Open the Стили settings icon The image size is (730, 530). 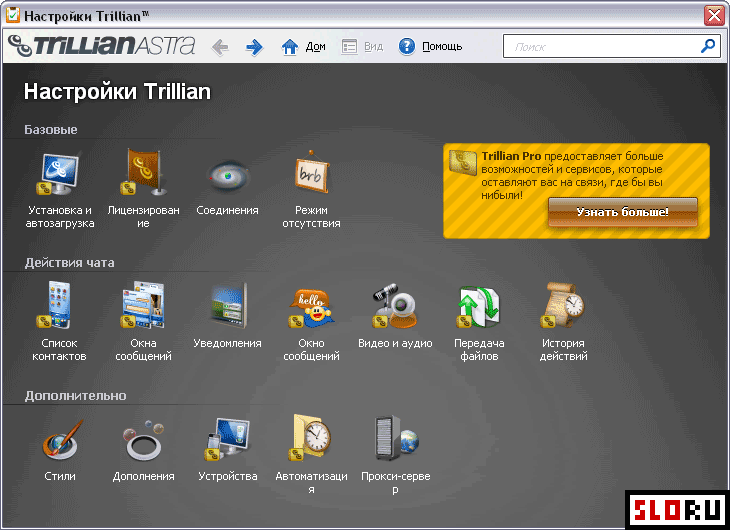62,439
